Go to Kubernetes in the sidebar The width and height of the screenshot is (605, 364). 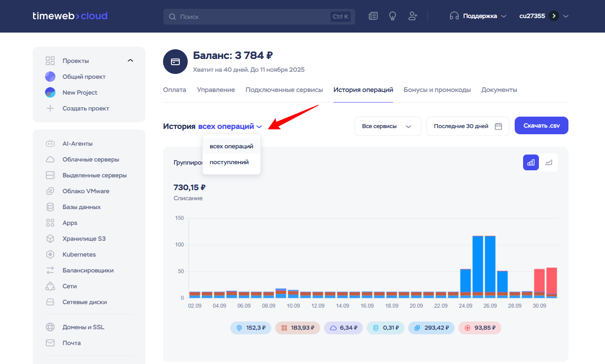point(79,254)
